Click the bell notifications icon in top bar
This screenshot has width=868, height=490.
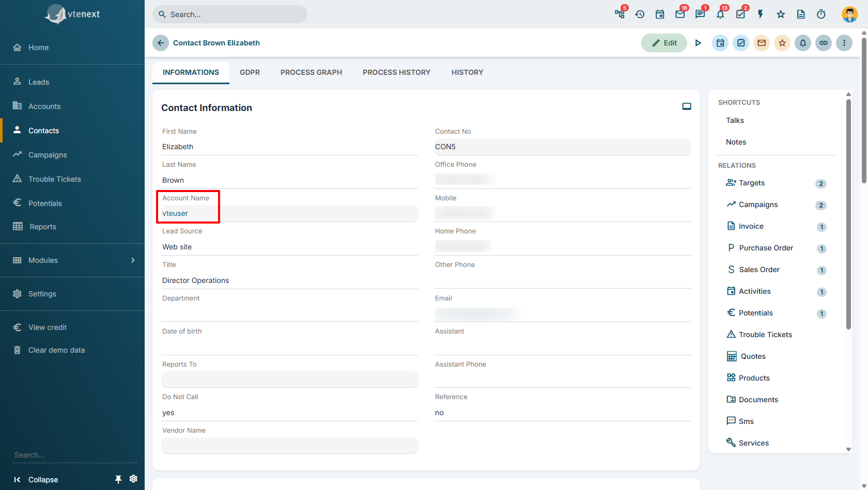(720, 14)
